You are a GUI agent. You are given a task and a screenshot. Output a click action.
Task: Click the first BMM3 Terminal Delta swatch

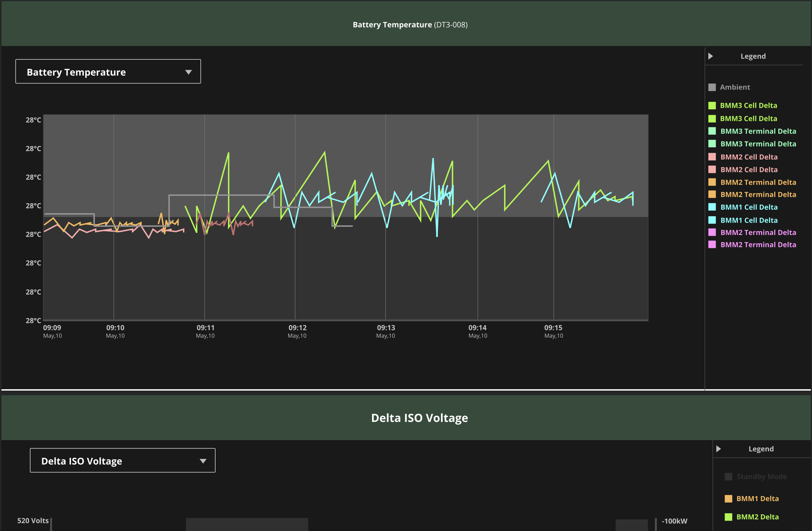(712, 131)
